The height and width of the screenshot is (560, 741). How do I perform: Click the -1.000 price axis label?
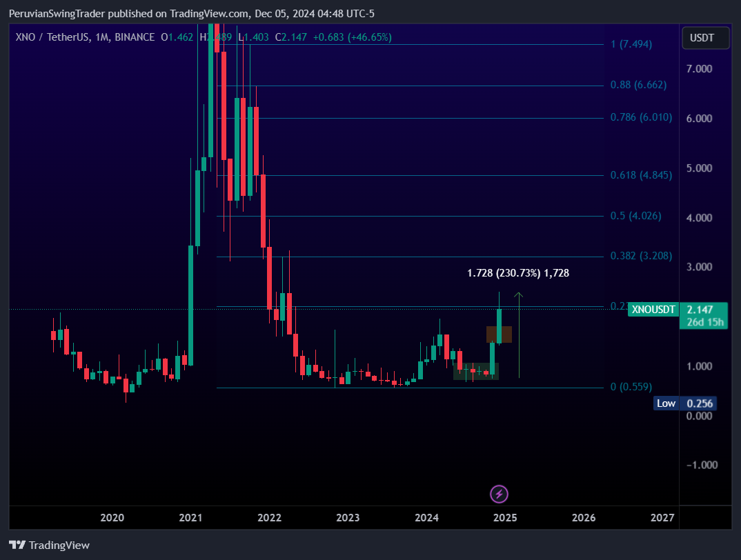tap(701, 465)
